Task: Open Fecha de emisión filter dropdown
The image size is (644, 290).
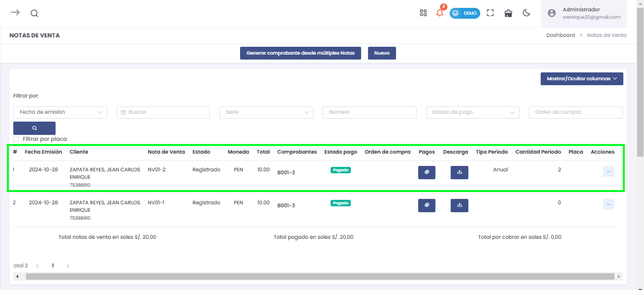Action: pyautogui.click(x=60, y=112)
